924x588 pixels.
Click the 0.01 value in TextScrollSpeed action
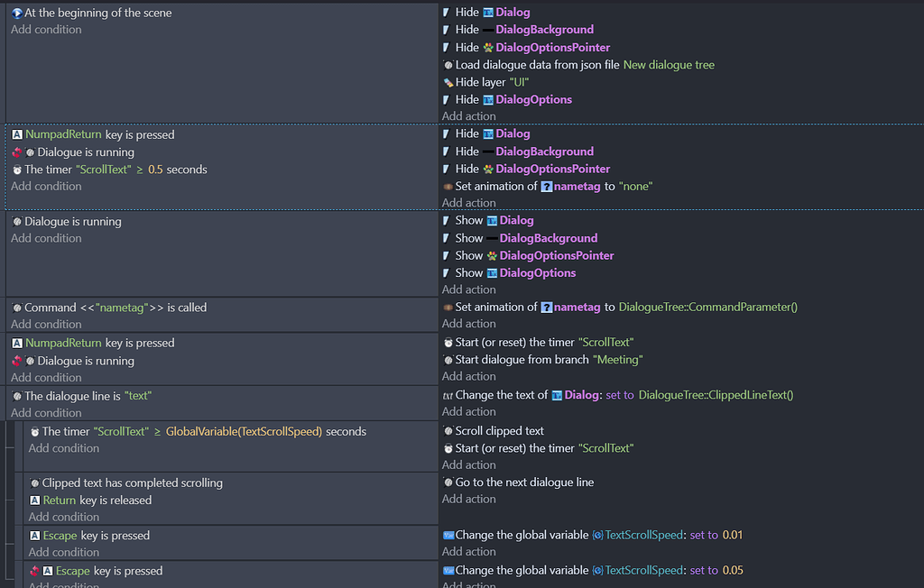[x=735, y=535]
